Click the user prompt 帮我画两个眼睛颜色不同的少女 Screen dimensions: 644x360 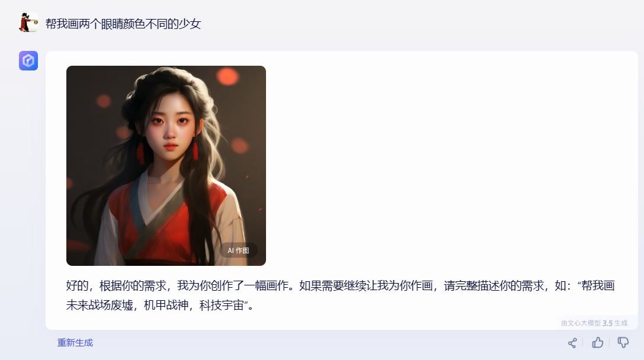[x=123, y=24]
